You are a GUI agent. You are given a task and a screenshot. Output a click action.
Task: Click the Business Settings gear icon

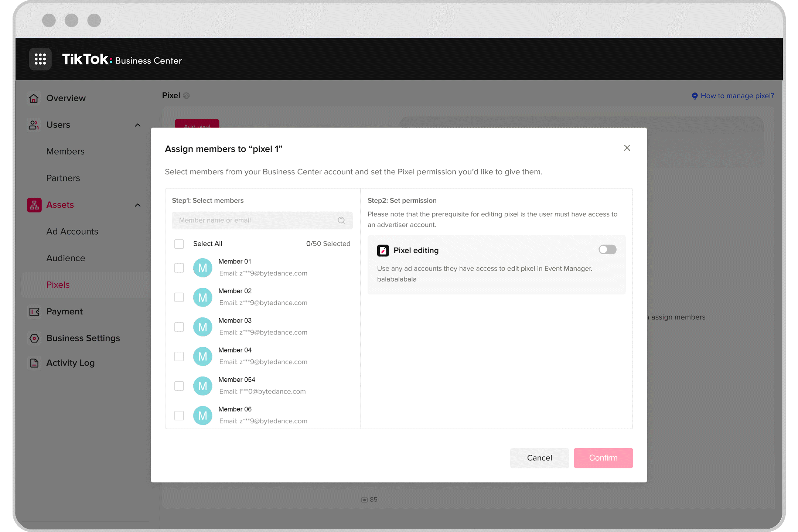tap(34, 338)
